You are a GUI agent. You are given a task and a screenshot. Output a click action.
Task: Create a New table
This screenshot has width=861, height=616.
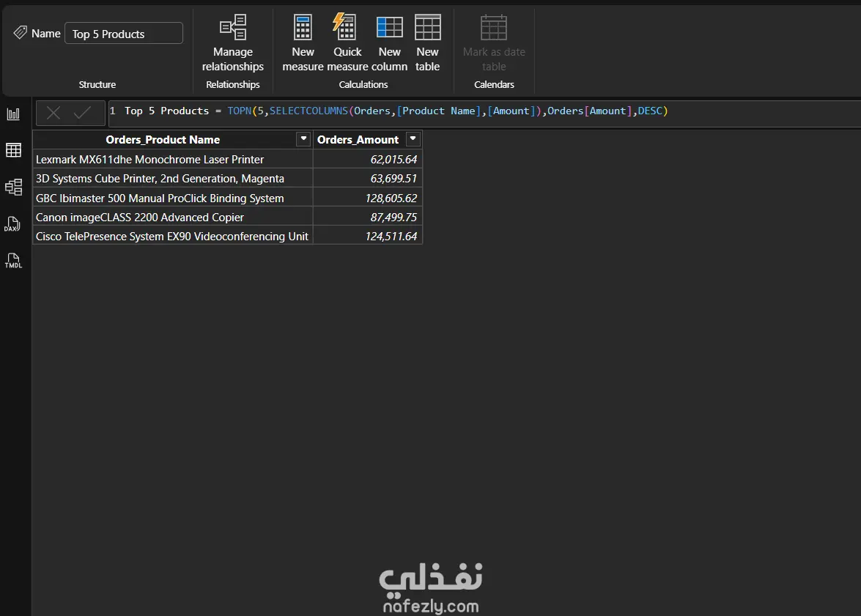pos(427,43)
